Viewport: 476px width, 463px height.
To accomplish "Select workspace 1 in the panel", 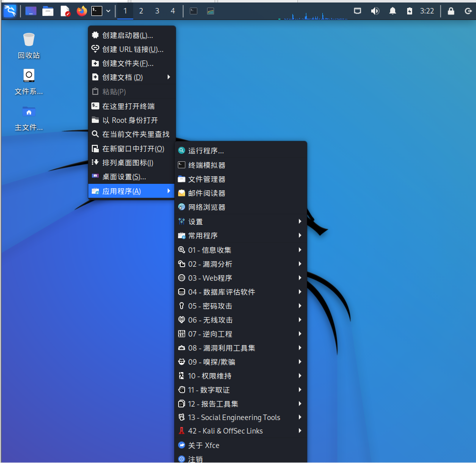I will [125, 11].
